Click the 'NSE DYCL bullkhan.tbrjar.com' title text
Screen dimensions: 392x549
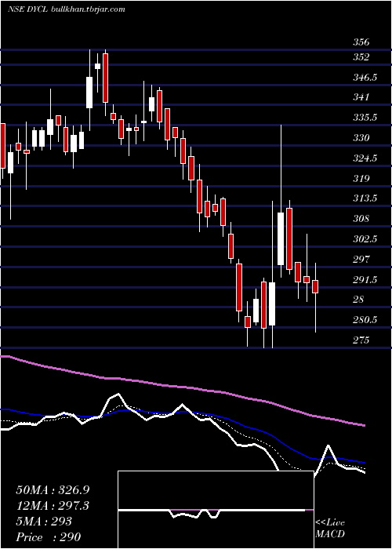66,9
